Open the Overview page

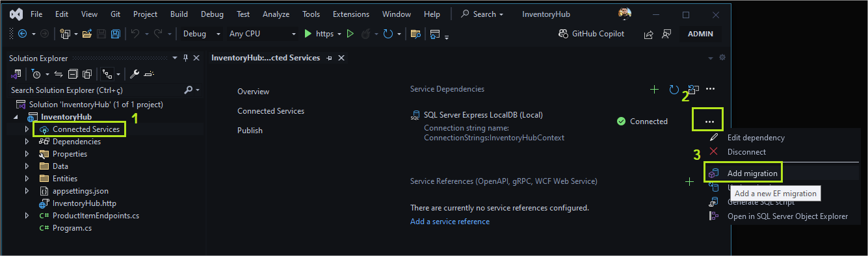(253, 92)
